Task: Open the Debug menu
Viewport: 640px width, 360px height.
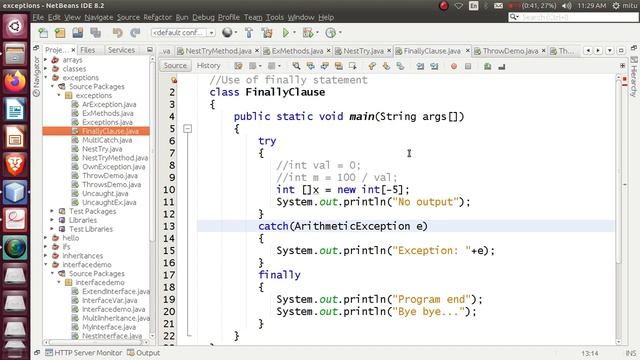Action: tap(203, 17)
